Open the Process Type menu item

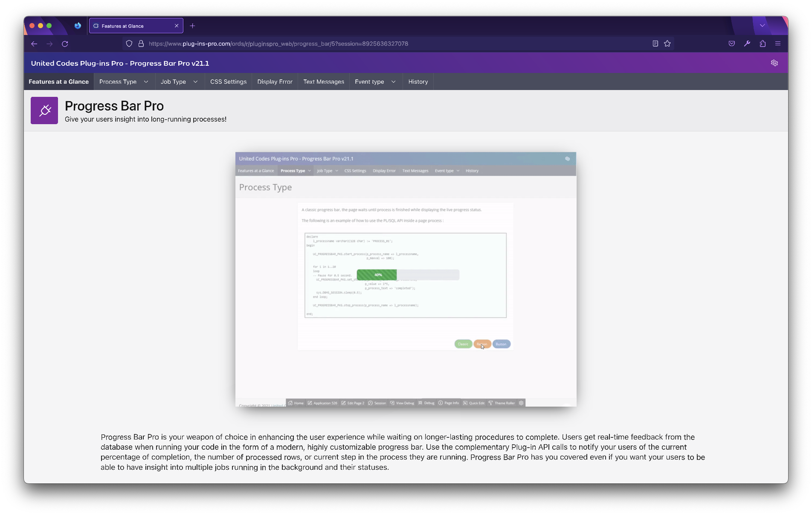click(118, 81)
